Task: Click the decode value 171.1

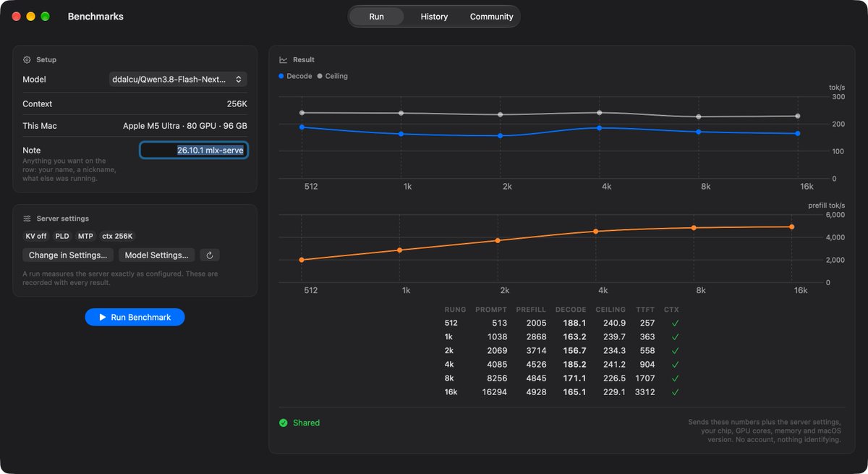Action: pyautogui.click(x=573, y=378)
